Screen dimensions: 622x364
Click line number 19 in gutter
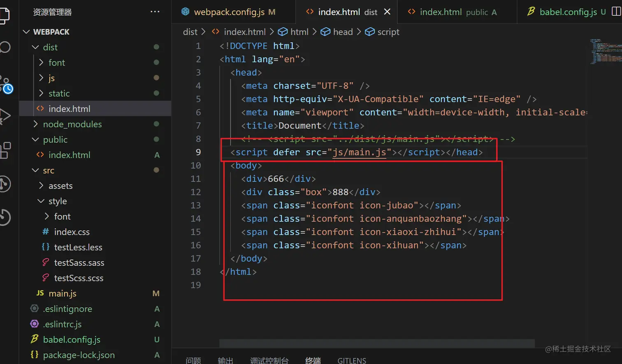pyautogui.click(x=195, y=285)
